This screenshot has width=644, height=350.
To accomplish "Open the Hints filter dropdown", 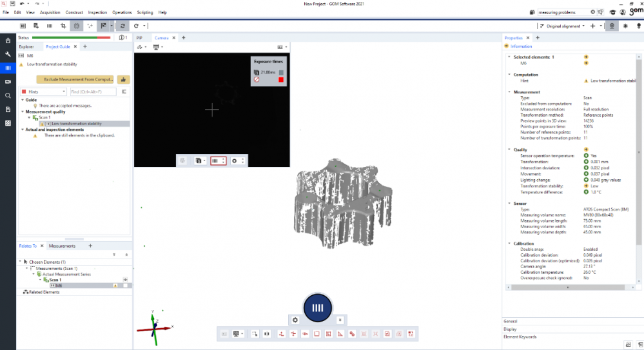I will point(44,92).
